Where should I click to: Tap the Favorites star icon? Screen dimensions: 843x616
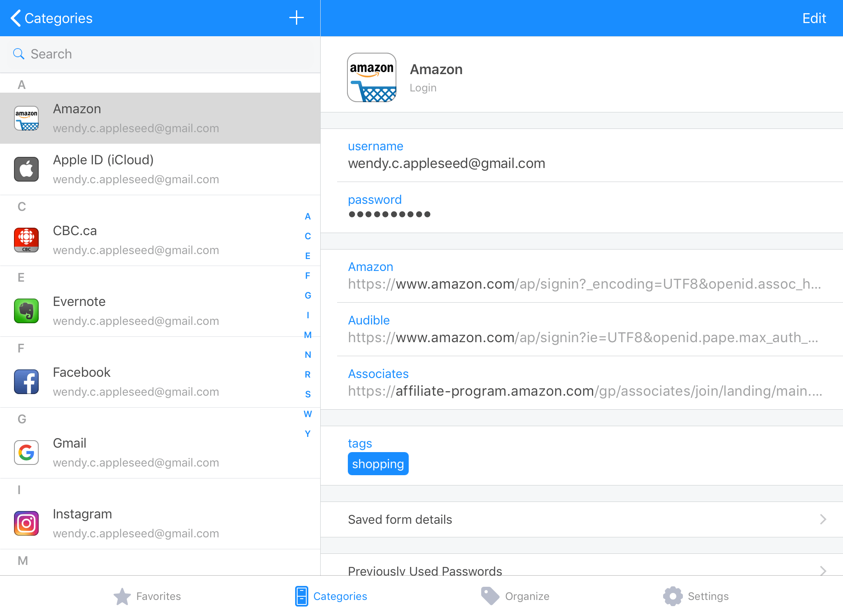point(122,596)
